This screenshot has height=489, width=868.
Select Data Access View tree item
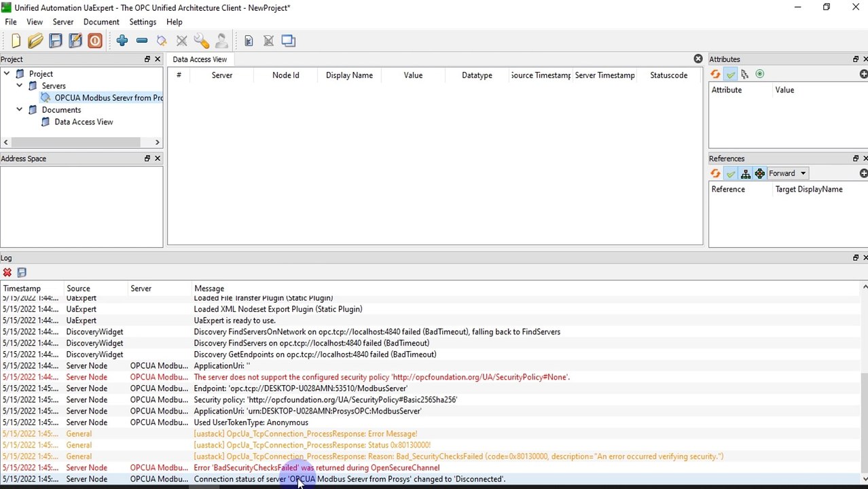coord(84,122)
